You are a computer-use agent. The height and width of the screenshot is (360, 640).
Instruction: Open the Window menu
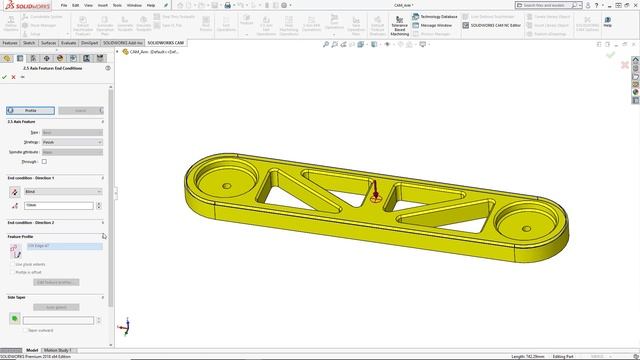[134, 5]
